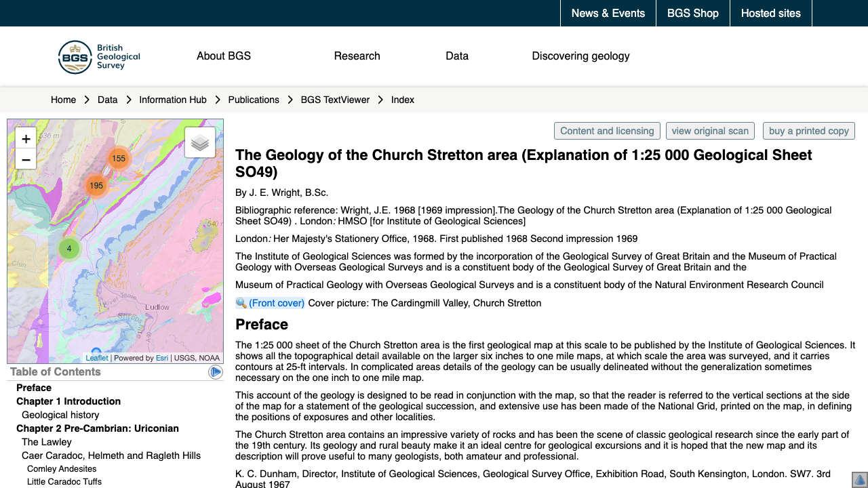Go to Publications in the breadcrumb
Screen dimensions: 868x488
[254, 100]
